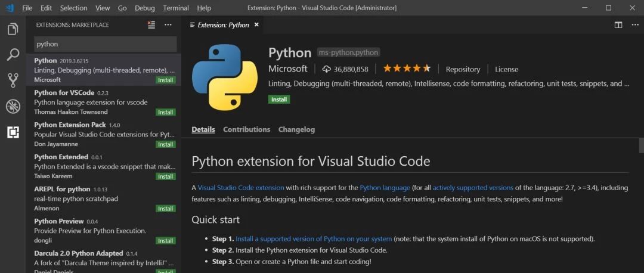Click the Quick start heading

click(216, 219)
